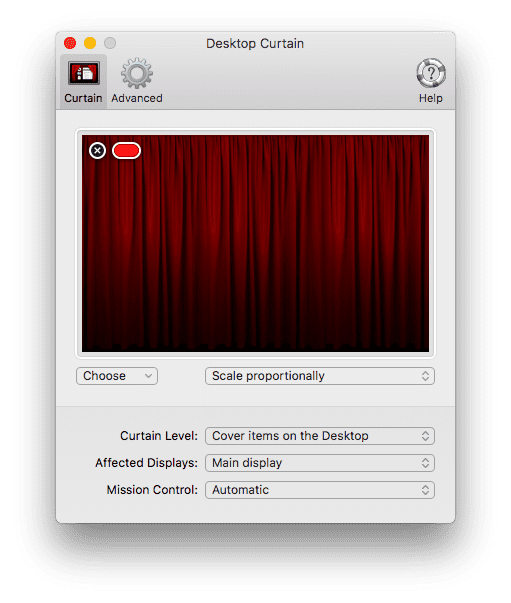
Task: Click the red curtain preview image
Action: point(255,243)
